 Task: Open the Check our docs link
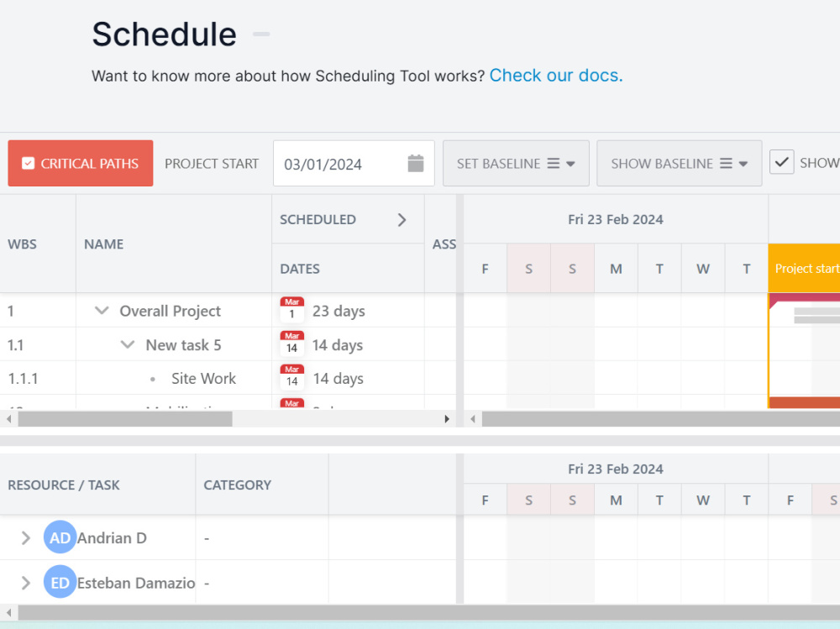[x=555, y=76]
